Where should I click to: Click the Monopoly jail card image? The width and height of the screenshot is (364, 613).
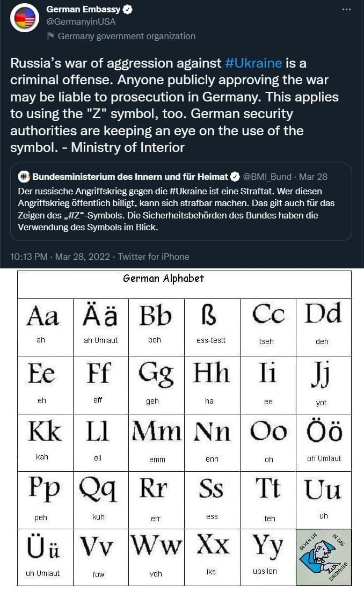click(324, 557)
